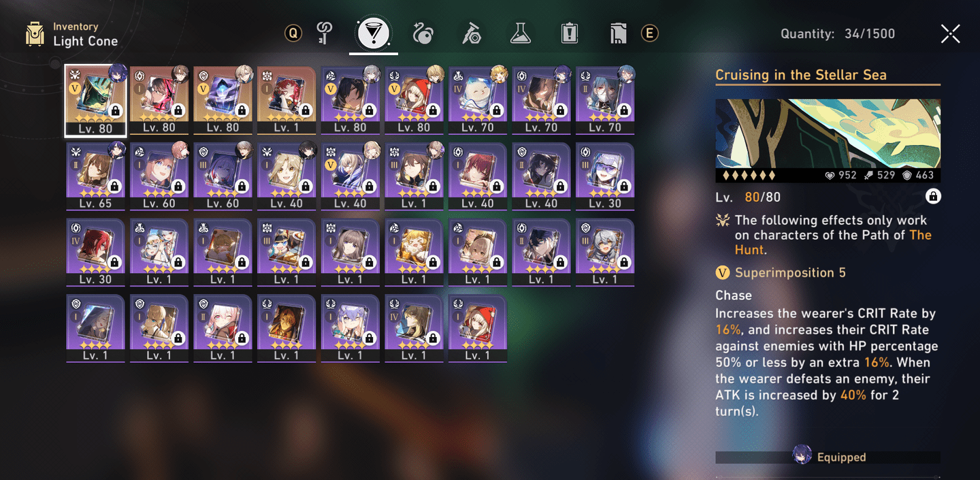
Task: Click the Quantity 34/1500 counter
Action: [838, 33]
